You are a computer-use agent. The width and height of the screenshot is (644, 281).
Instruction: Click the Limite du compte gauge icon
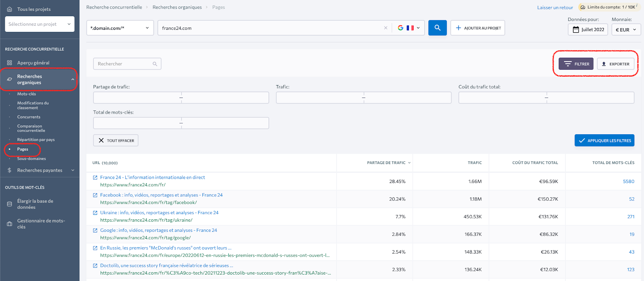pos(582,7)
